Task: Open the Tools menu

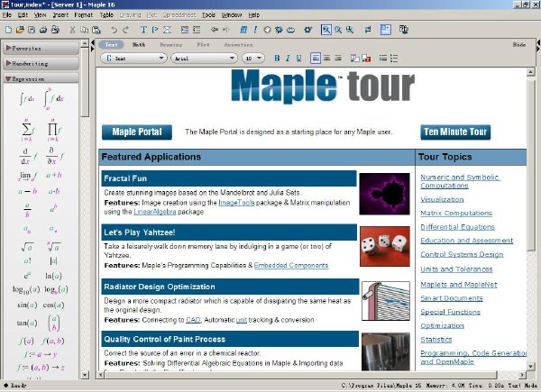Action: tap(209, 14)
